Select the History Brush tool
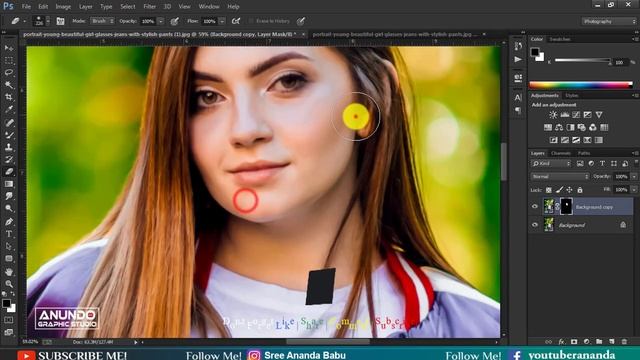 9,159
